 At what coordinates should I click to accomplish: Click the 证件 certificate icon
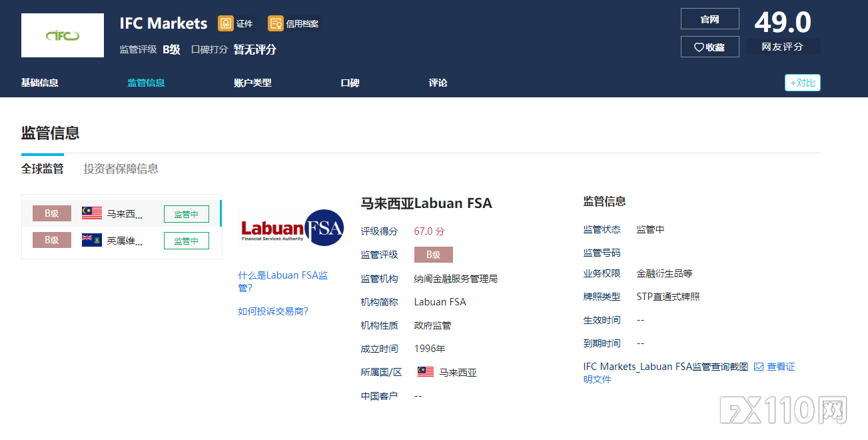pos(226,23)
